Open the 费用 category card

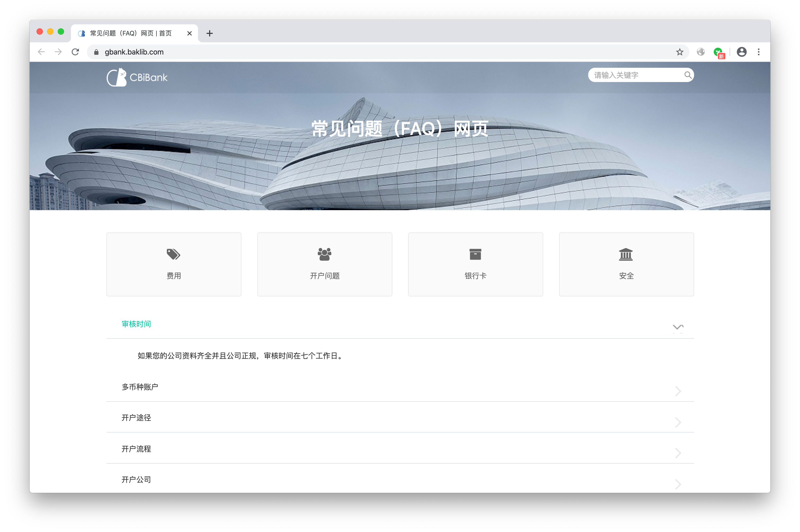pos(174,264)
